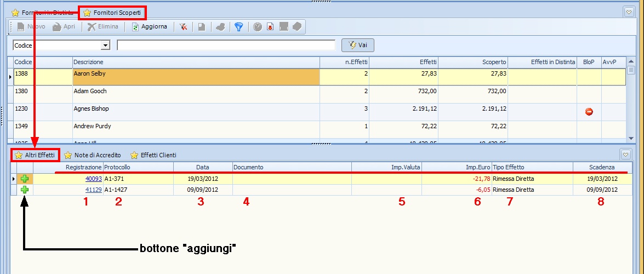Expand the lower panel tab options chevron
This screenshot has width=644, height=274.
tap(625, 154)
